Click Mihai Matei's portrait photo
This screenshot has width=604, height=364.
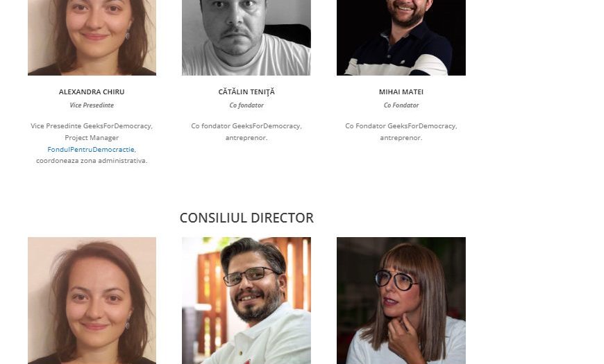(x=401, y=37)
